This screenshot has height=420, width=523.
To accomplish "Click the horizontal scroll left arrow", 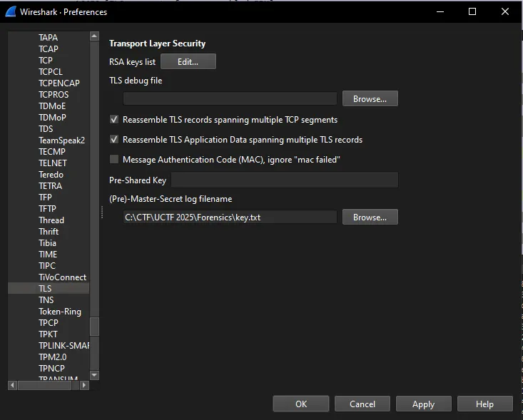I will (x=12, y=385).
